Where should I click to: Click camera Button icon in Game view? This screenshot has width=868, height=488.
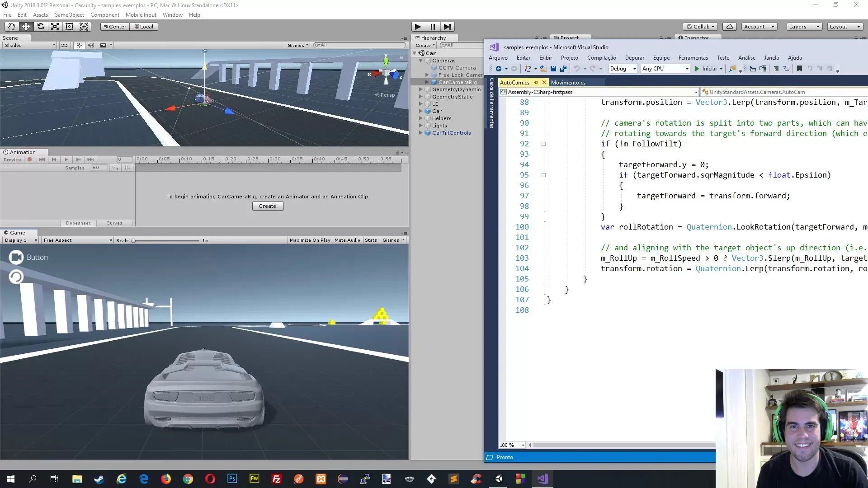coord(16,258)
